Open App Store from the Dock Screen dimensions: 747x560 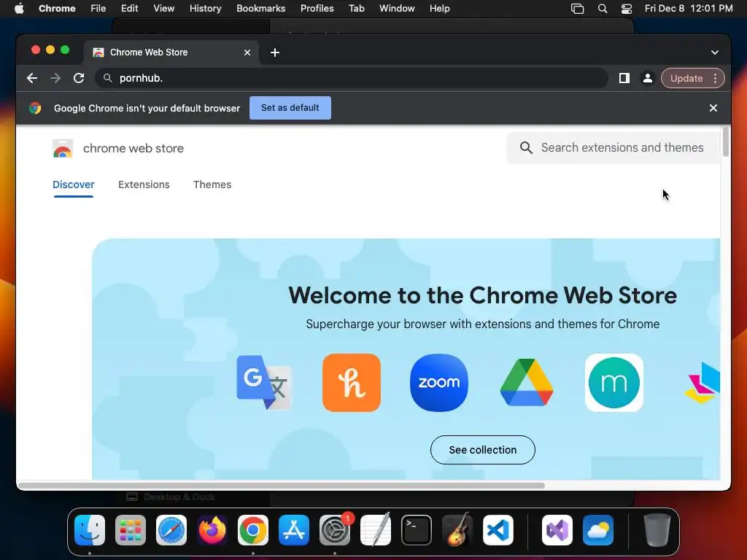pos(294,530)
